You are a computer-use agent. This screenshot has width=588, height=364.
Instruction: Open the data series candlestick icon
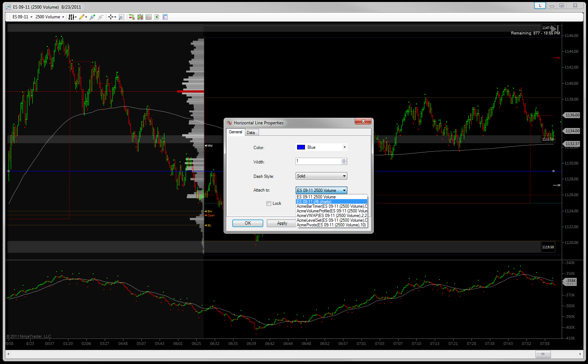140,17
